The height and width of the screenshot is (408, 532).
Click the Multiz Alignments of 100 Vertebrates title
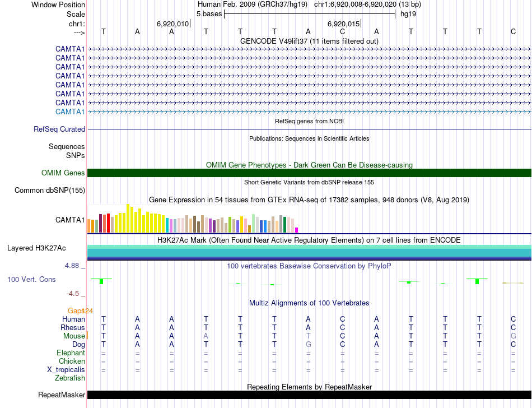coord(309,303)
